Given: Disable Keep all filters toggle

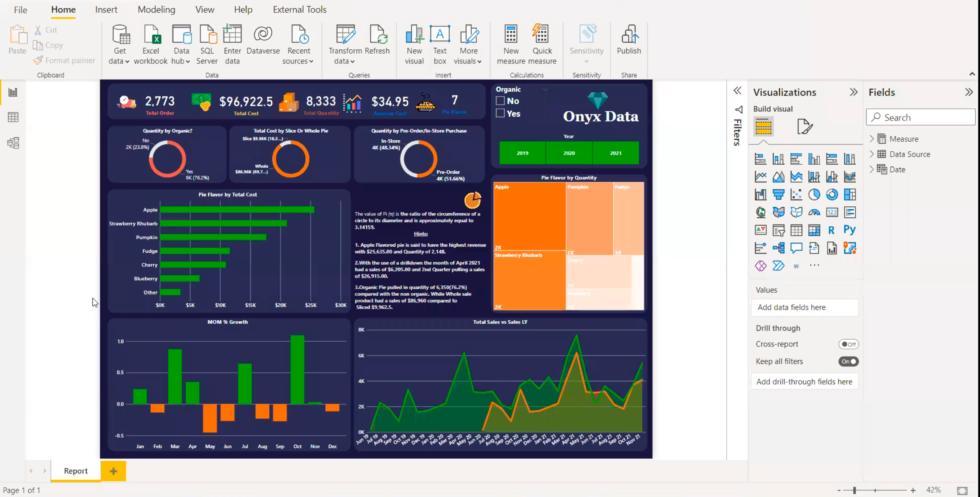Looking at the screenshot, I should tap(848, 362).
